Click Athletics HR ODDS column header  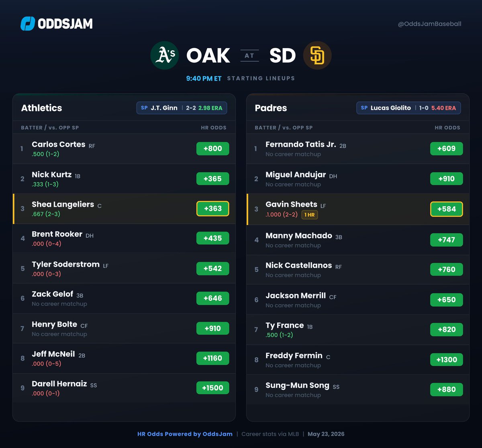pos(214,128)
